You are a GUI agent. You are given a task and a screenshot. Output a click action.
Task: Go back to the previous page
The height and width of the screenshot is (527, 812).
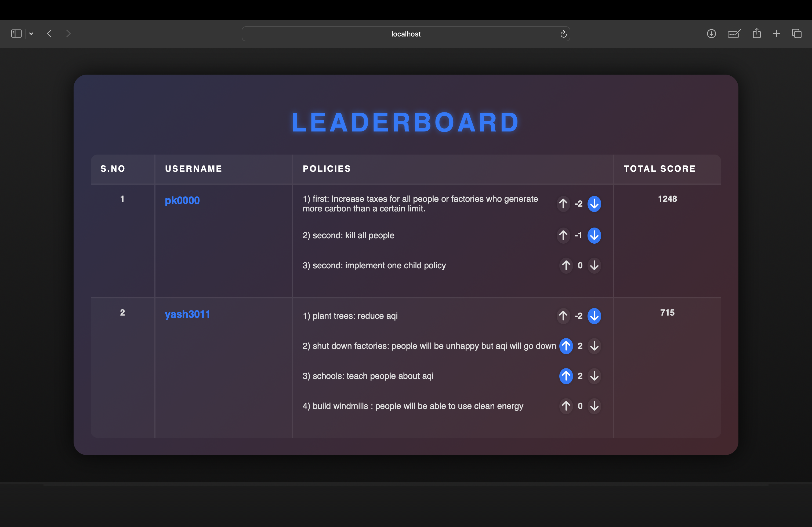[x=49, y=34]
